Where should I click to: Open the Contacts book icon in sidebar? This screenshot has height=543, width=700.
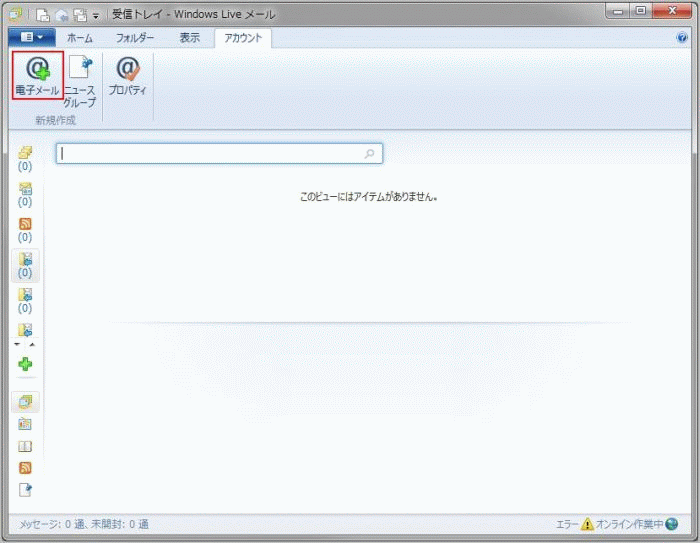[x=25, y=446]
